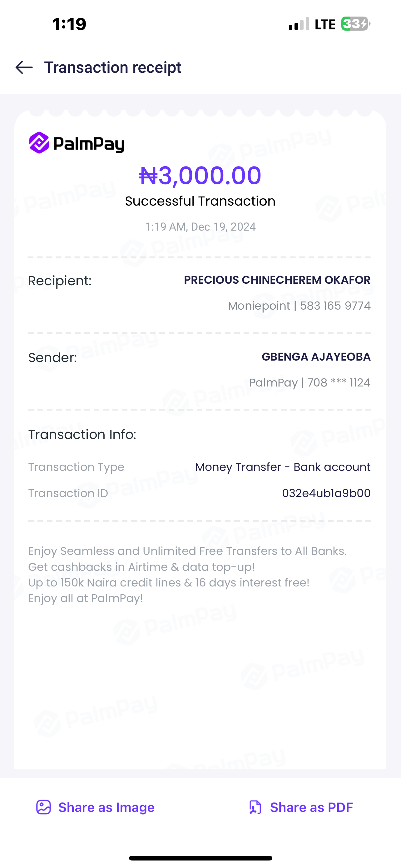Tap the transaction date Dec 19, 2024
This screenshot has width=401, height=868.
point(223,227)
